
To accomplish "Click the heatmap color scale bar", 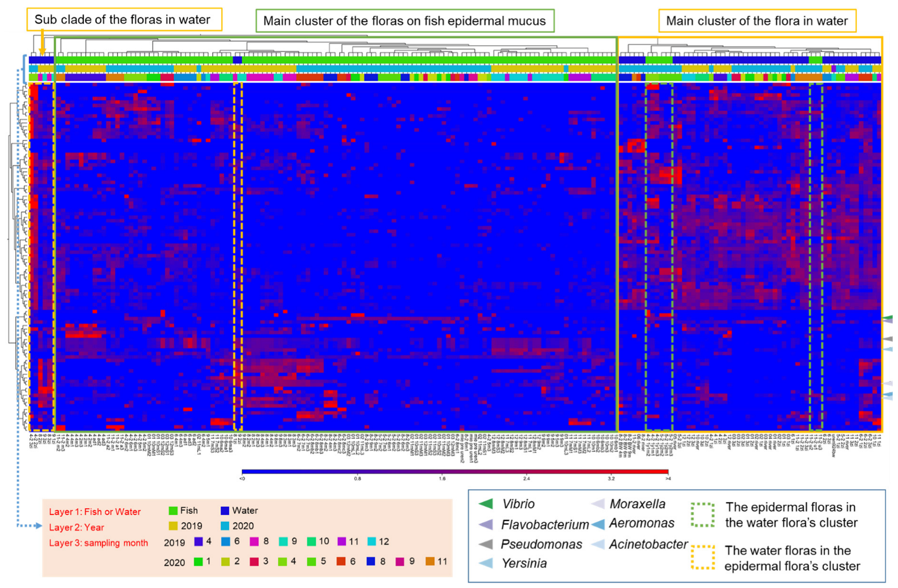I will point(455,472).
